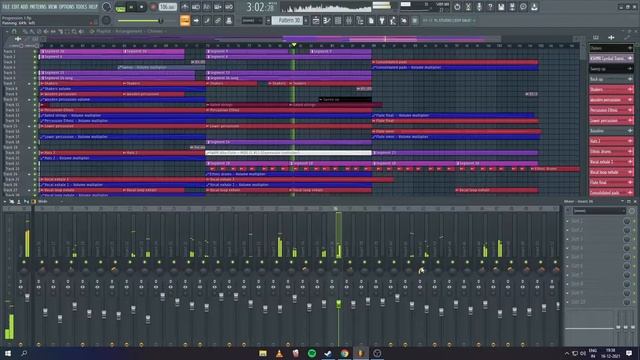The height and width of the screenshot is (360, 640).
Task: Adjust the master mixer fader
Action: pos(27,297)
